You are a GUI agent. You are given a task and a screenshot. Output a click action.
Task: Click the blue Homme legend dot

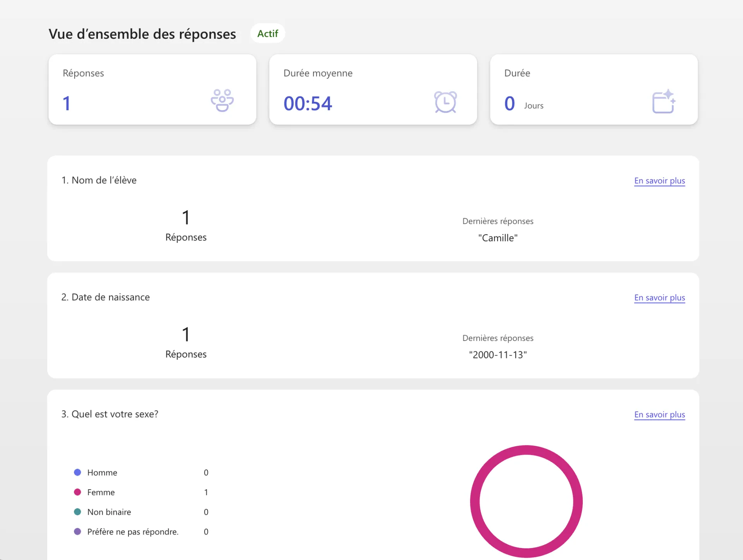[x=77, y=472]
